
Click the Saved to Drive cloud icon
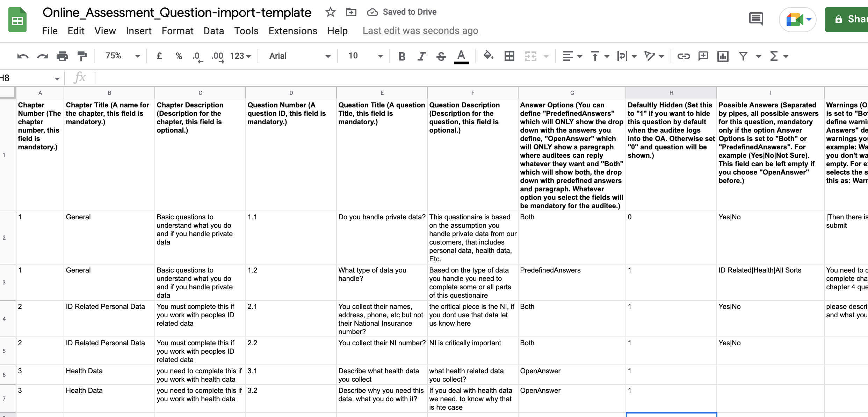[372, 12]
